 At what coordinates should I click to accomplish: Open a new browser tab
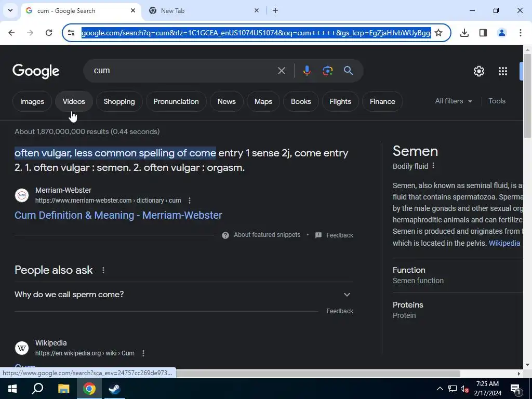click(275, 10)
